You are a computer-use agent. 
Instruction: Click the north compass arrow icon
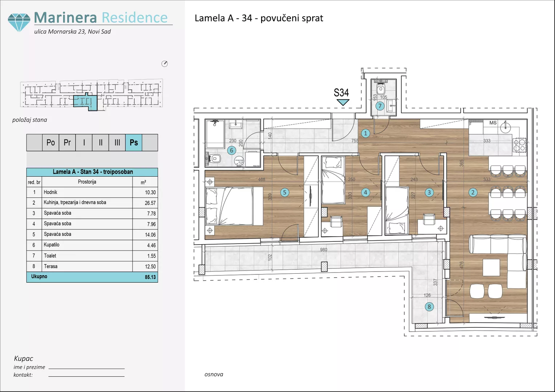[x=165, y=64]
